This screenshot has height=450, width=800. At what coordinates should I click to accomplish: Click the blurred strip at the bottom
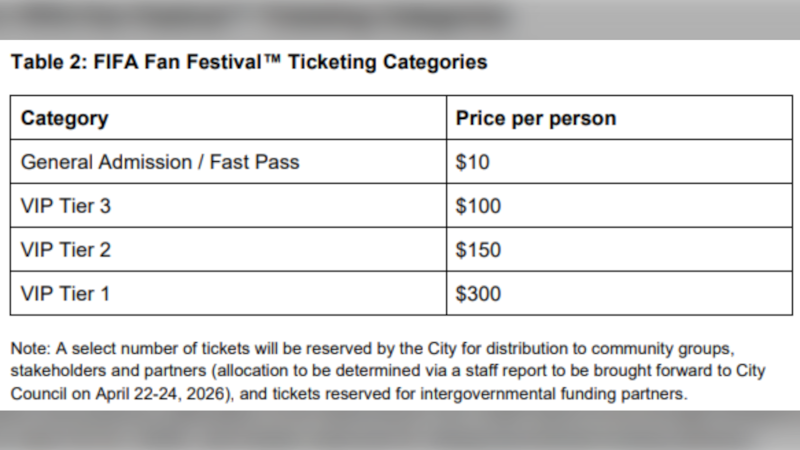(x=400, y=430)
